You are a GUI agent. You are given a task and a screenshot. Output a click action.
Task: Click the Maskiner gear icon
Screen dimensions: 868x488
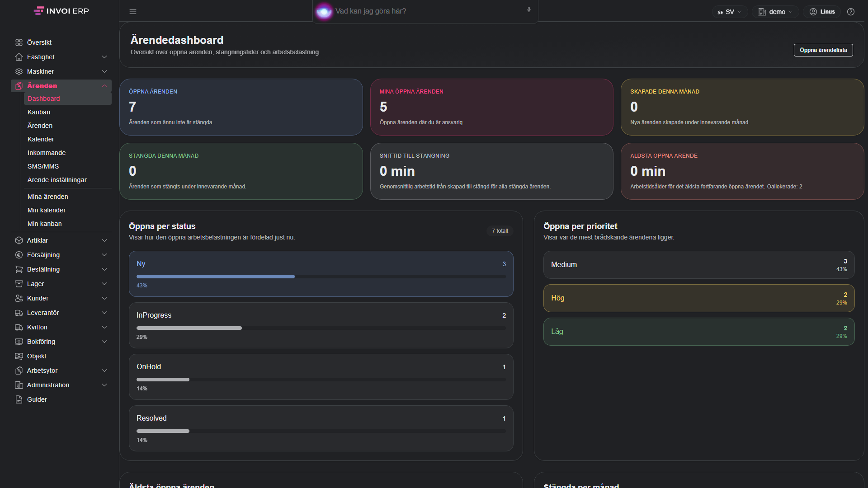[19, 71]
